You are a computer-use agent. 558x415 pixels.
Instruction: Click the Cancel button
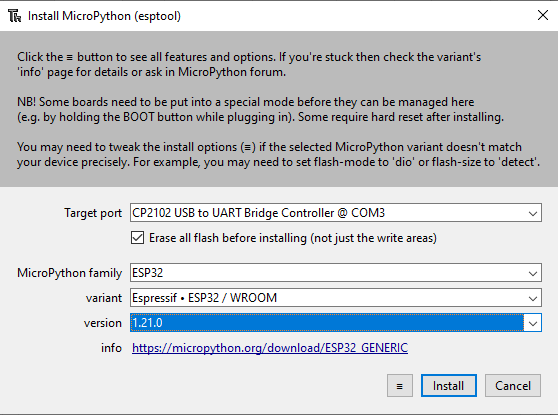coord(513,385)
